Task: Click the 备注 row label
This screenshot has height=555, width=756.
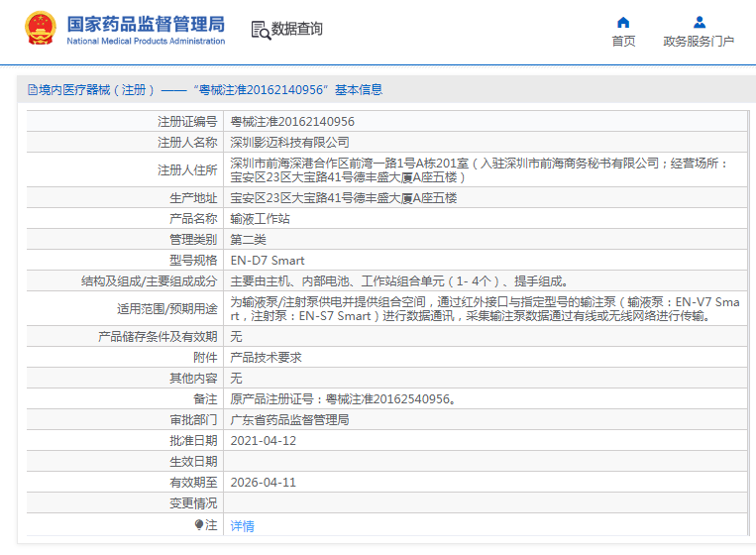Action: 205,399
